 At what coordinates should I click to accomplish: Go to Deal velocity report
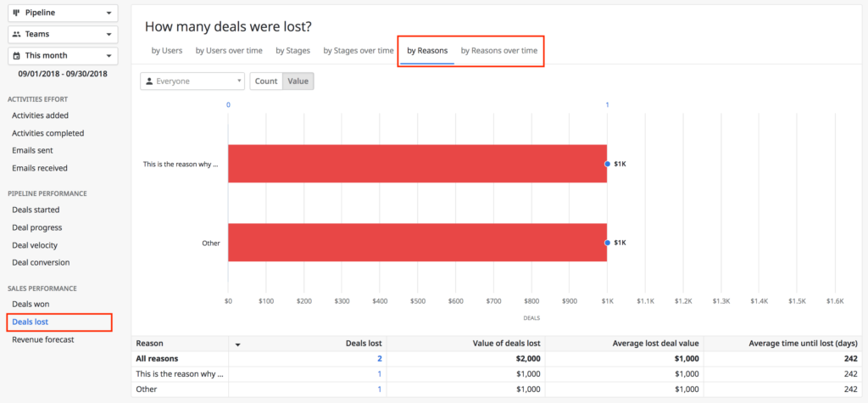point(36,245)
